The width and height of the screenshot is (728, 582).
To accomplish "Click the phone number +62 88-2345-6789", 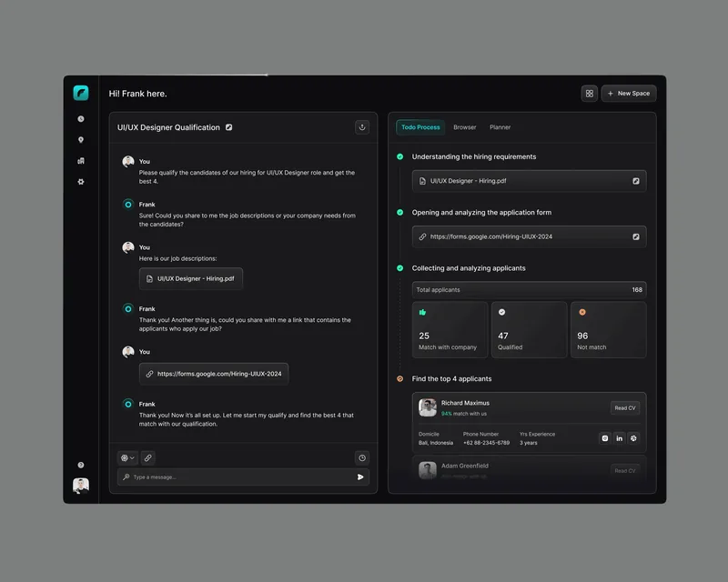I will 486,443.
